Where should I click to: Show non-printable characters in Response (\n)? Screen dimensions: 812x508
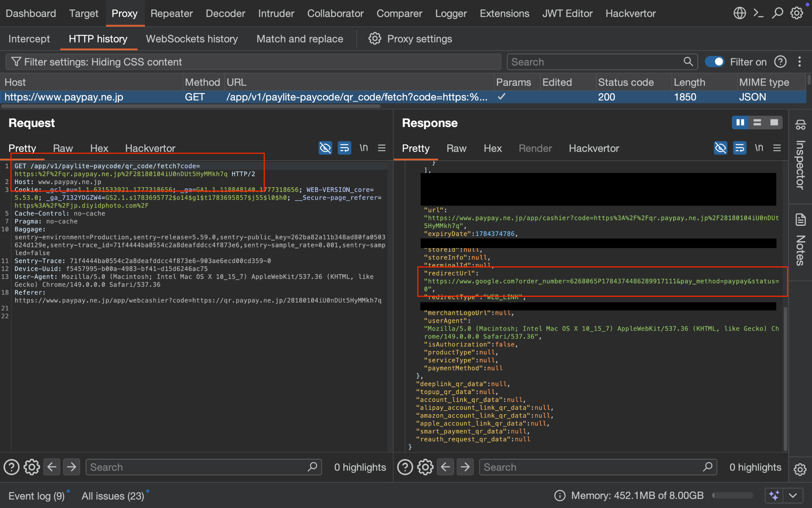pos(759,148)
